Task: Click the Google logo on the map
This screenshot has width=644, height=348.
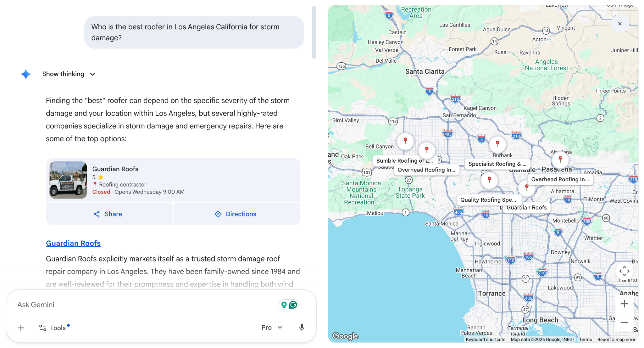Action: click(x=345, y=336)
